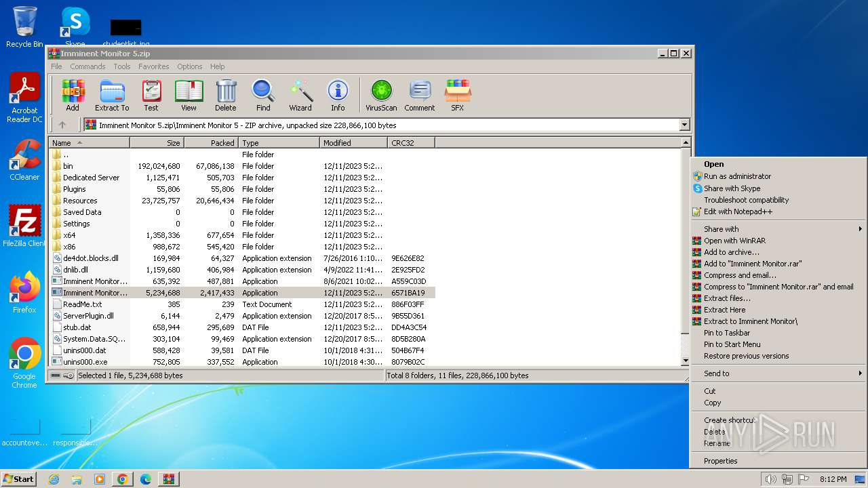Click Internet Explorer taskbar icon
Image resolution: width=868 pixels, height=488 pixels.
pyautogui.click(x=54, y=479)
